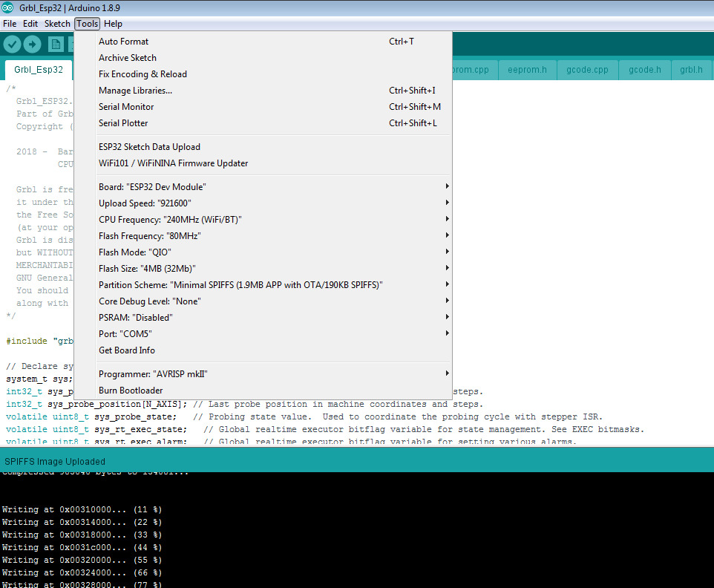Expand the Flash Size submenu
This screenshot has height=588, width=714.
[263, 269]
